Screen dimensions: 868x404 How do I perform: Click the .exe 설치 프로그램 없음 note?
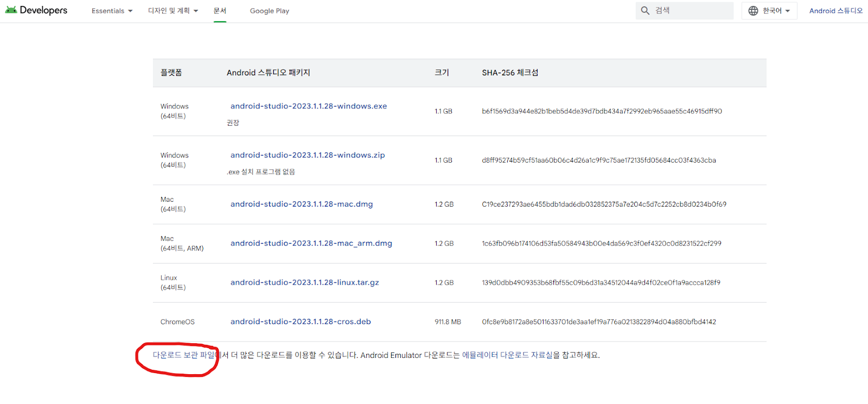tap(261, 172)
